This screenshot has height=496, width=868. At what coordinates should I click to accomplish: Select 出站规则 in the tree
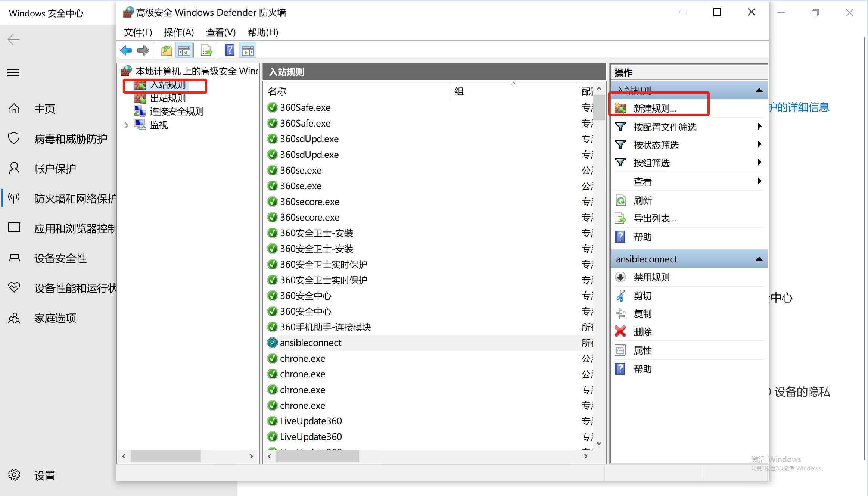pos(168,98)
